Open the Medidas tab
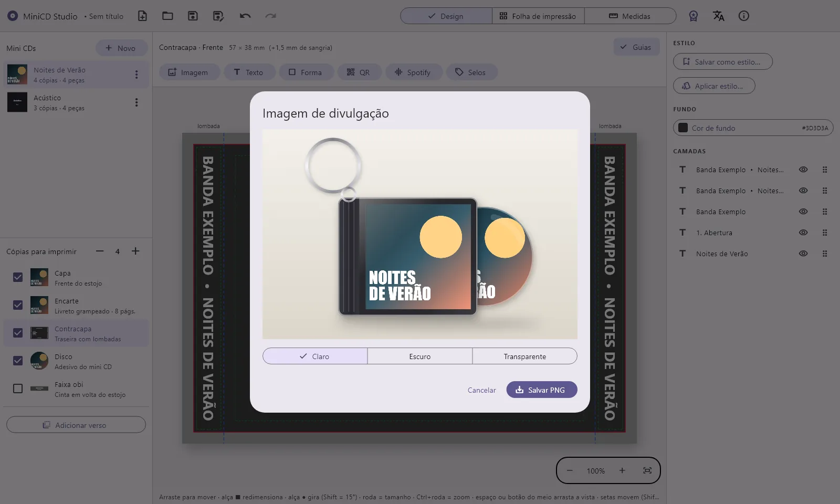This screenshot has height=504, width=840. pyautogui.click(x=630, y=16)
